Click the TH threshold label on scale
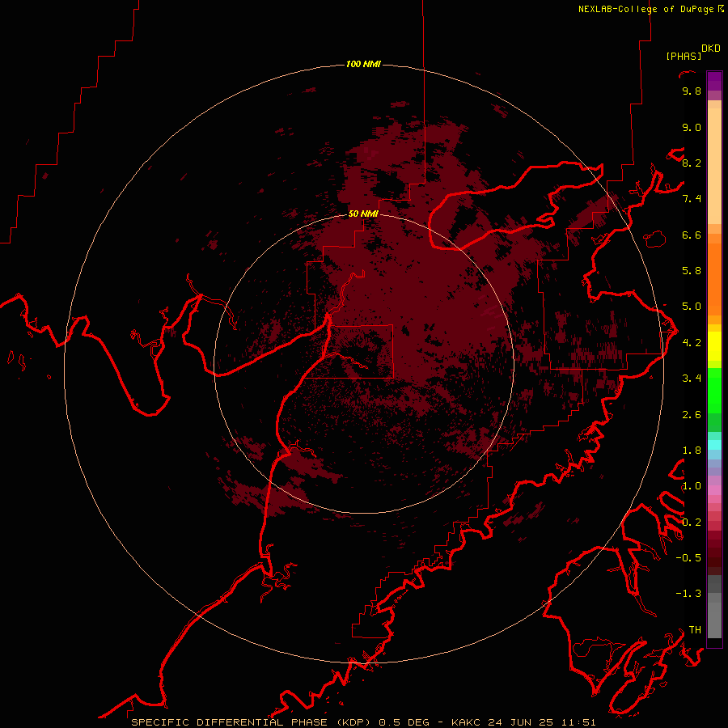Image resolution: width=728 pixels, height=728 pixels. tap(695, 630)
